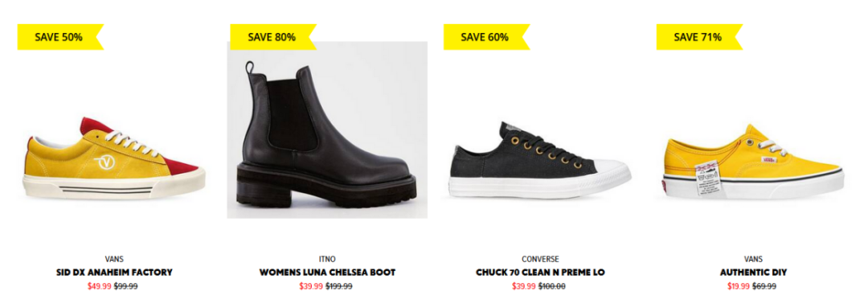Click the SAVE 60% badge
Screen dimensions: 868x304
point(486,37)
